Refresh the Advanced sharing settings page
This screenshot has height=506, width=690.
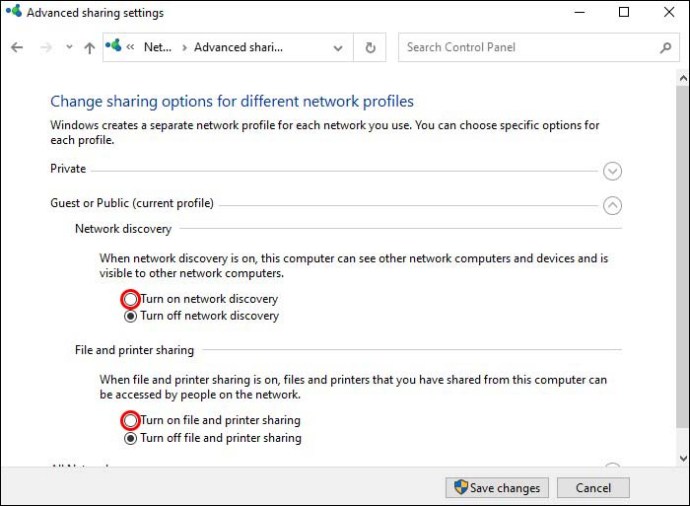click(371, 48)
